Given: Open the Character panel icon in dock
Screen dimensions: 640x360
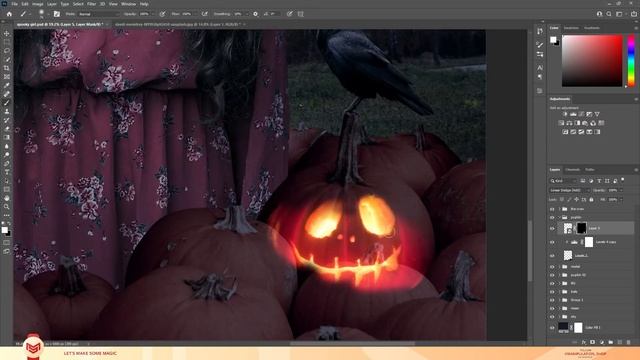Looking at the screenshot, I should click(540, 67).
